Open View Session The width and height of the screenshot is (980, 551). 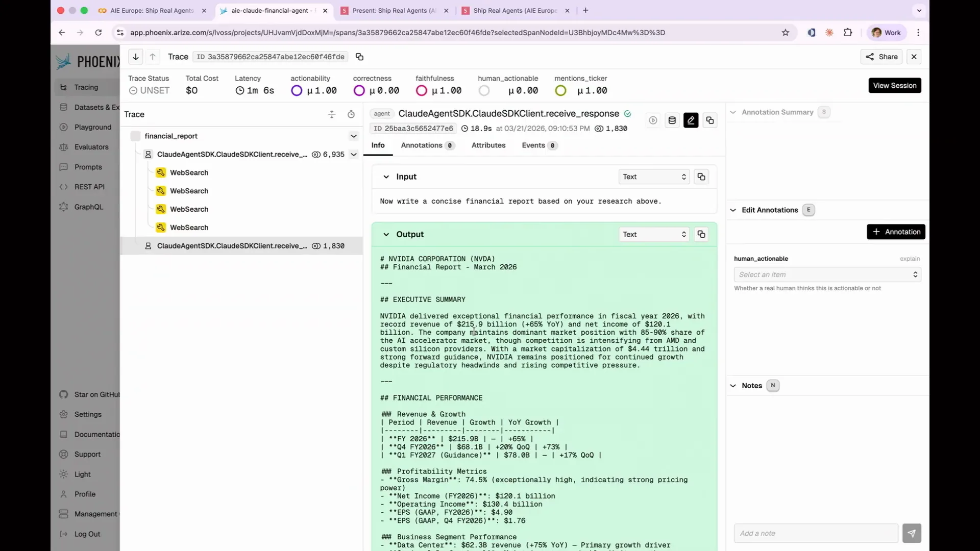(x=895, y=85)
